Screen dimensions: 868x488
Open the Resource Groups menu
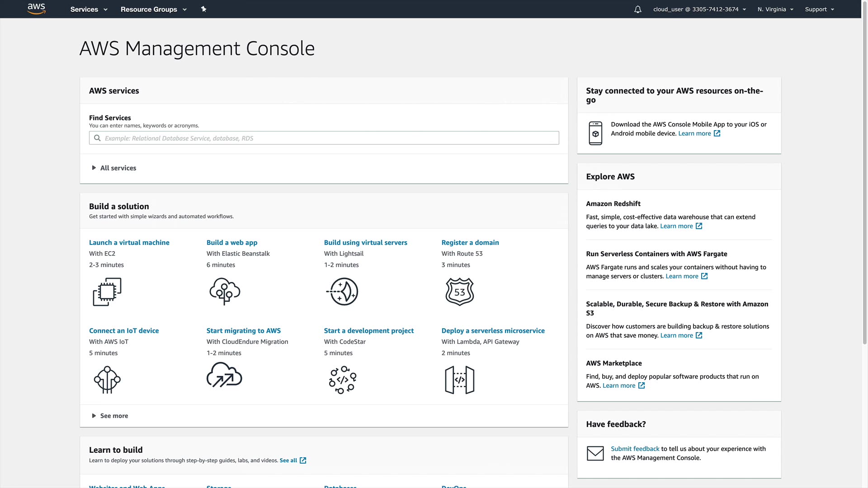153,9
